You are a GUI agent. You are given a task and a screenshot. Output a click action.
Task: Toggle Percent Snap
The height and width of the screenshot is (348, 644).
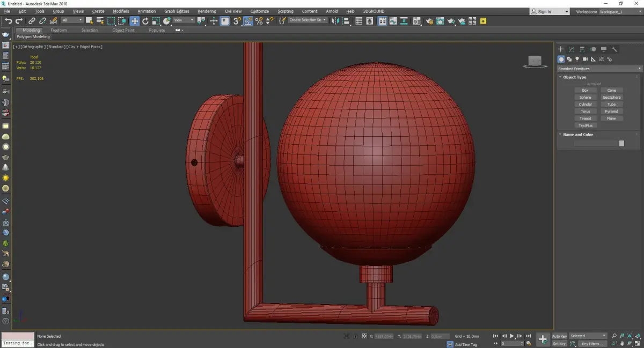coord(259,21)
